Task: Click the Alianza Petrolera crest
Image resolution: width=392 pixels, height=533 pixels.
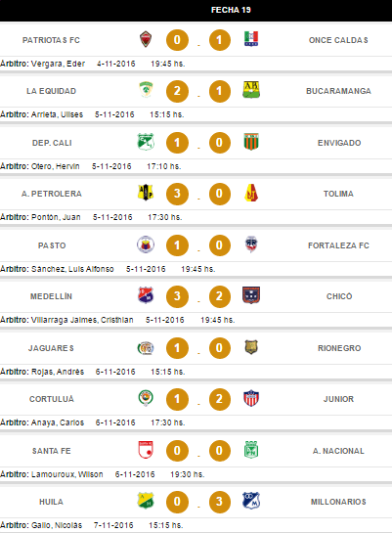Action: click(146, 193)
